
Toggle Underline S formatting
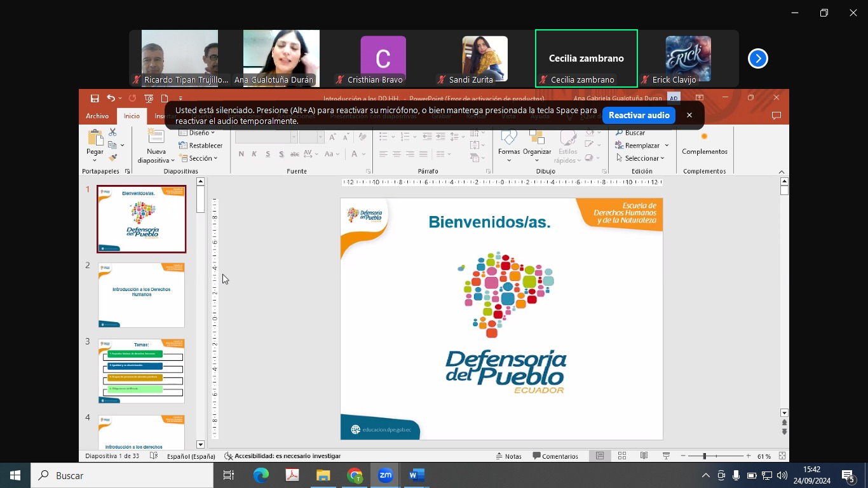click(268, 154)
